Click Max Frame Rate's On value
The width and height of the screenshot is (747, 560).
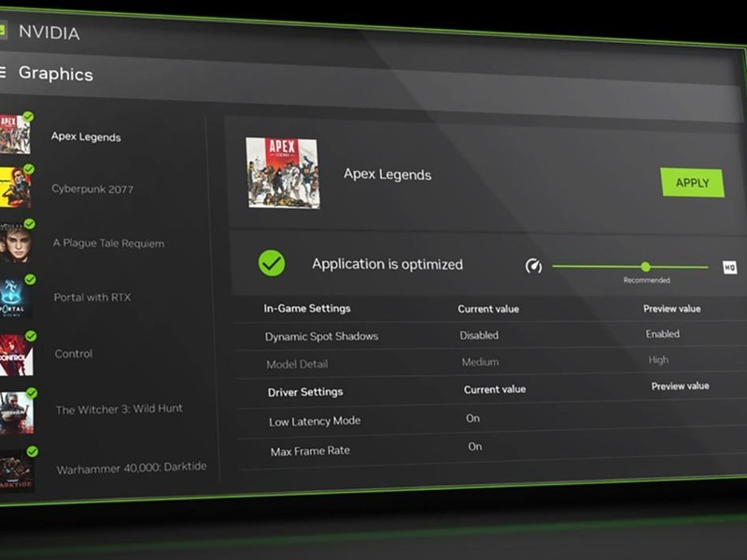pos(475,446)
